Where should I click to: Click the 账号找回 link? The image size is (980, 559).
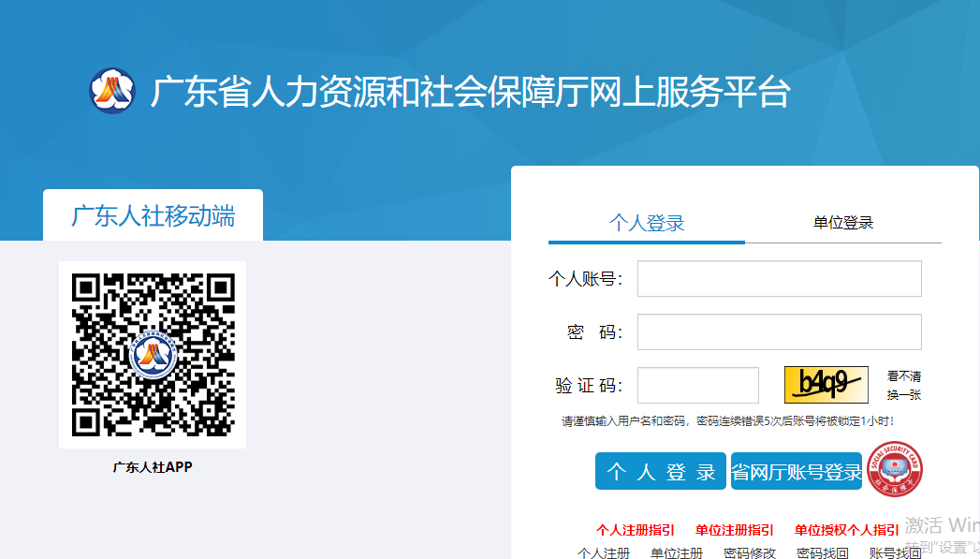[x=896, y=552]
